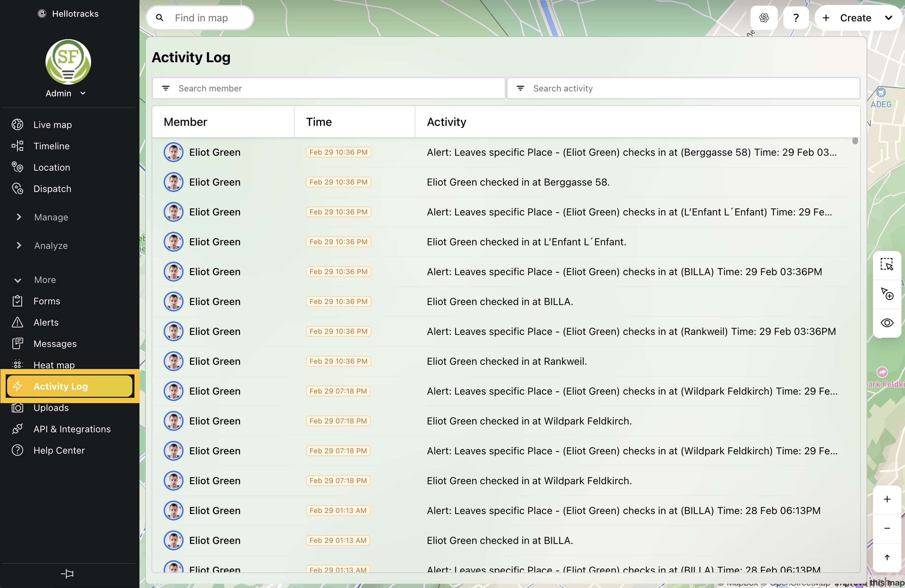Click the AI assistant icon button
The width and height of the screenshot is (905, 588).
point(763,18)
